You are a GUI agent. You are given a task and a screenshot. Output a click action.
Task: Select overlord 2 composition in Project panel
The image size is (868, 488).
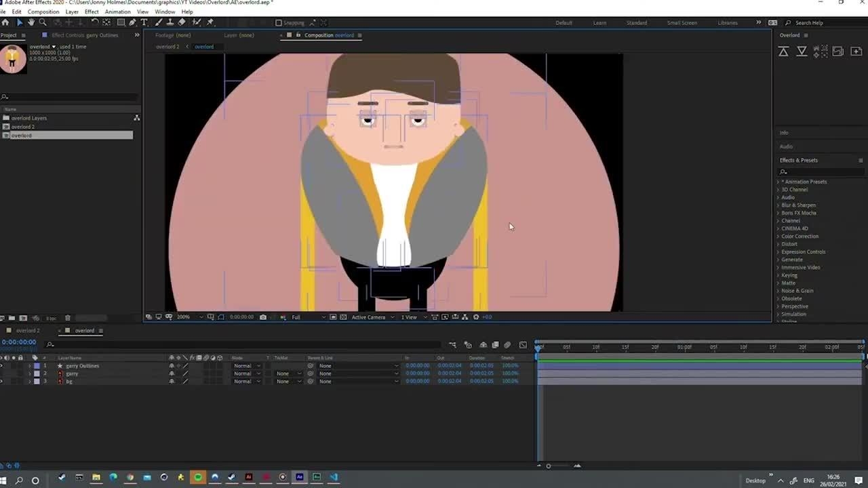tap(22, 127)
